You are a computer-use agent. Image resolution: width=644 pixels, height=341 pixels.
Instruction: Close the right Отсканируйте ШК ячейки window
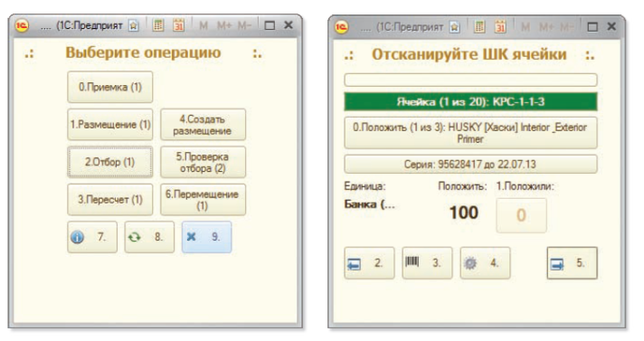coord(611,27)
